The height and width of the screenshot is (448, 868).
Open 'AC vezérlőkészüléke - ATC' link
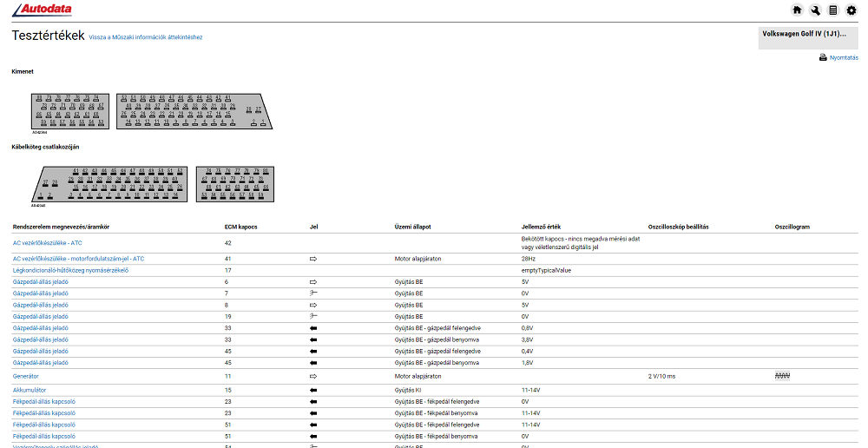[47, 243]
